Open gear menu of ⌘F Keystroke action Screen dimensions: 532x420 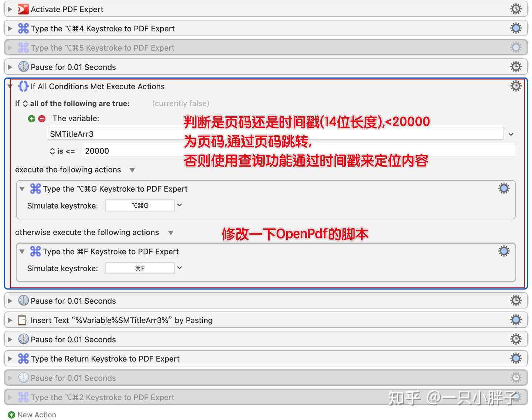click(504, 251)
